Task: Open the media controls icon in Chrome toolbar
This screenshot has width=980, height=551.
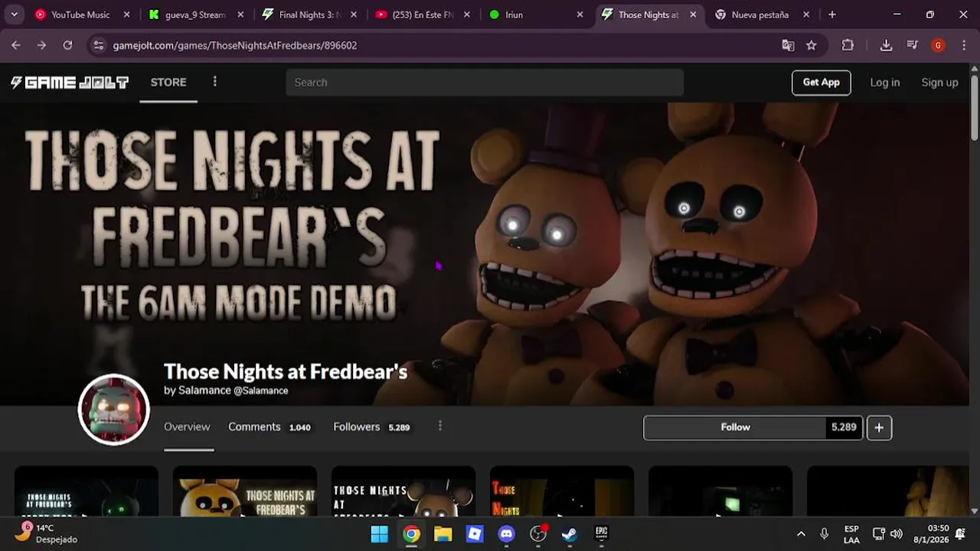Action: [x=912, y=45]
